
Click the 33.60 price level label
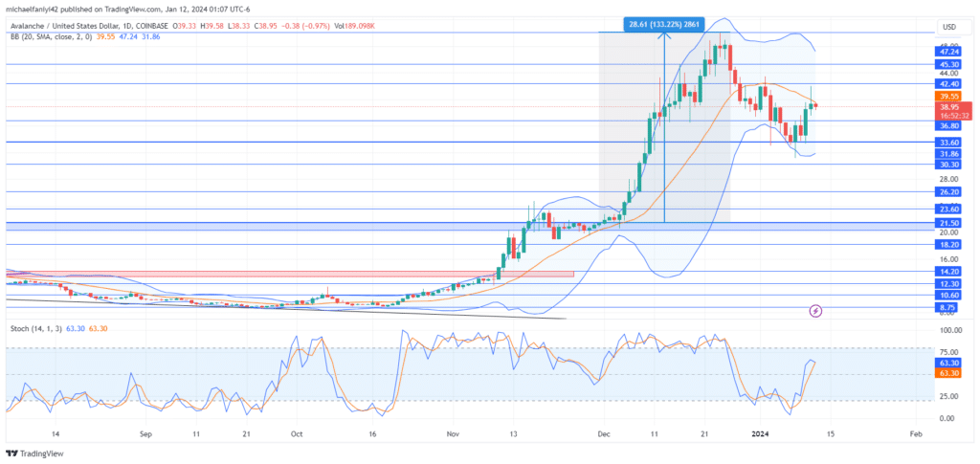pos(949,143)
